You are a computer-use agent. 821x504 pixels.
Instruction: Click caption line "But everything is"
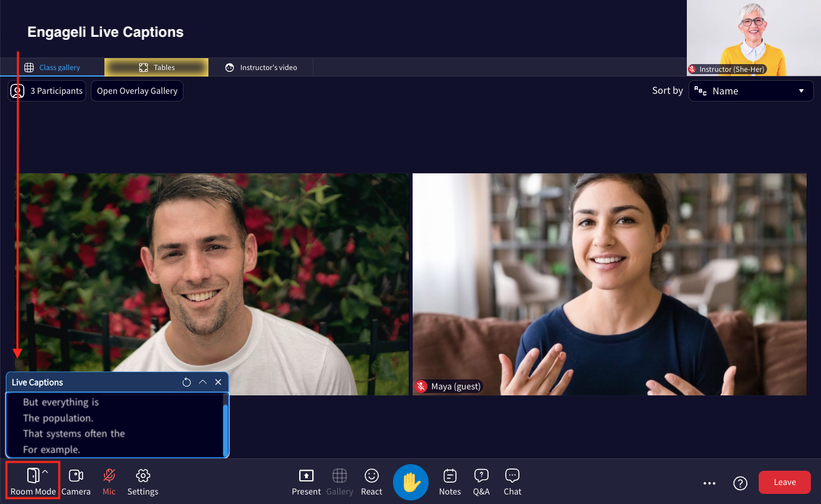61,402
